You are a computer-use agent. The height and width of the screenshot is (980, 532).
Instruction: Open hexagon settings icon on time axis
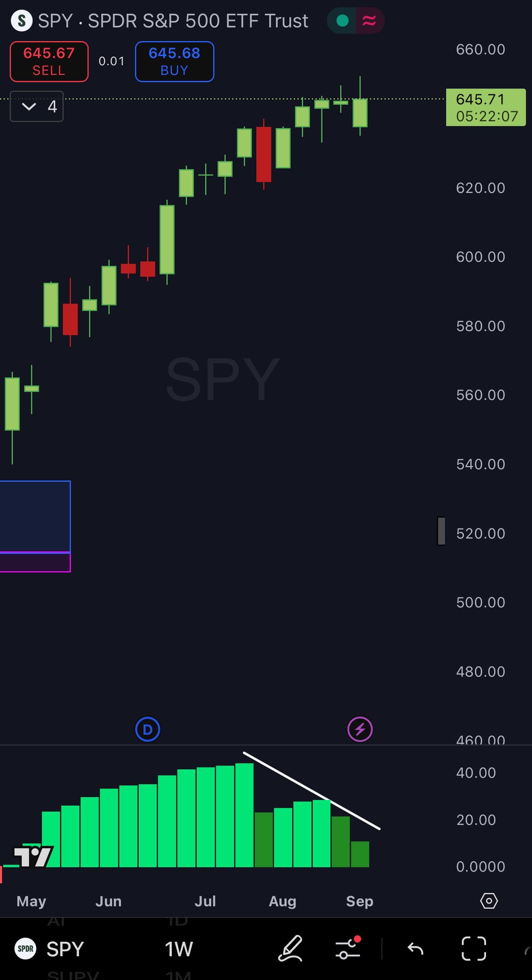pos(488,901)
